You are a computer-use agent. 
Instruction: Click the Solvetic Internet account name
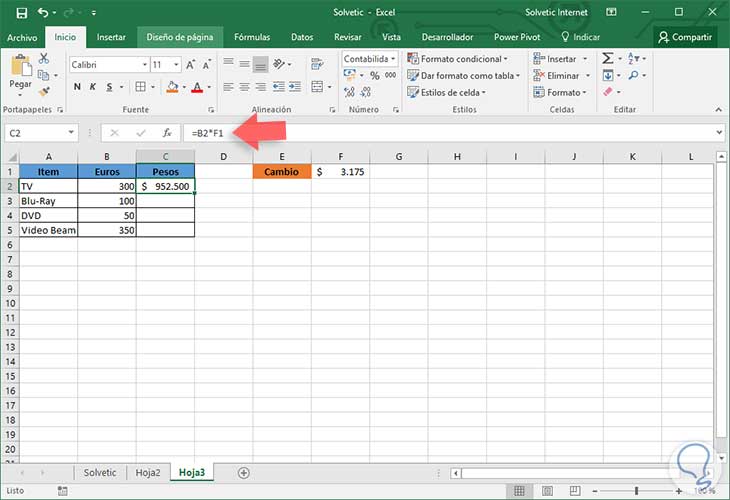556,13
